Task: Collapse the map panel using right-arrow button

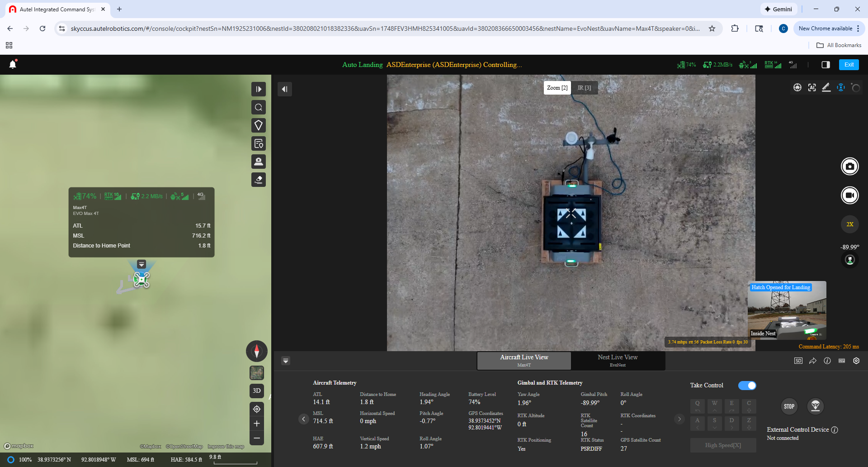Action: [259, 89]
